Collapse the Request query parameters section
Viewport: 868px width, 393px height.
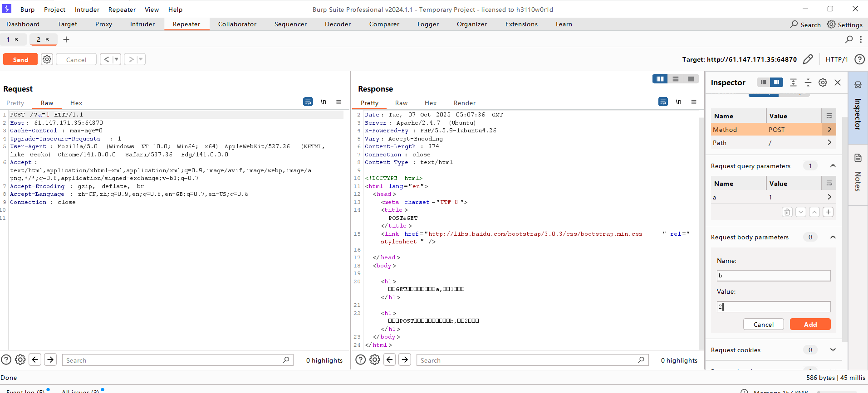(x=833, y=166)
